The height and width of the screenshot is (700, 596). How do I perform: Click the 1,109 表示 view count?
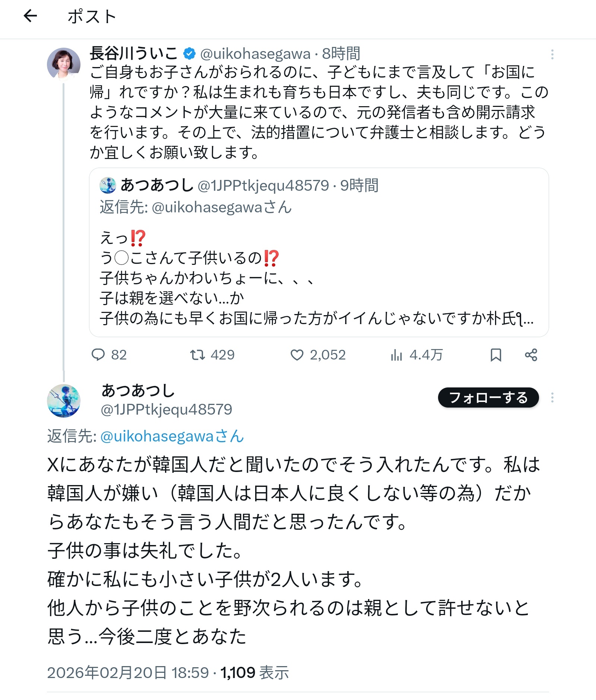[x=254, y=672]
